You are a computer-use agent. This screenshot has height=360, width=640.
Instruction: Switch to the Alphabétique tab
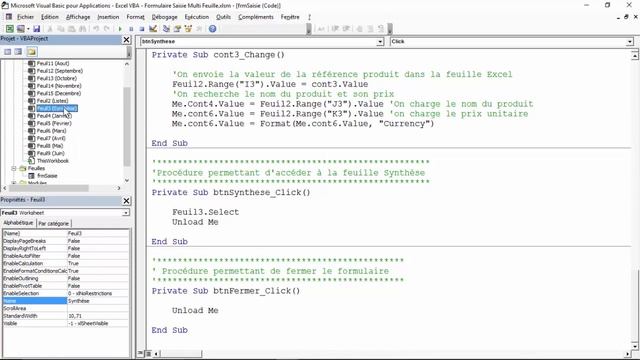click(18, 223)
